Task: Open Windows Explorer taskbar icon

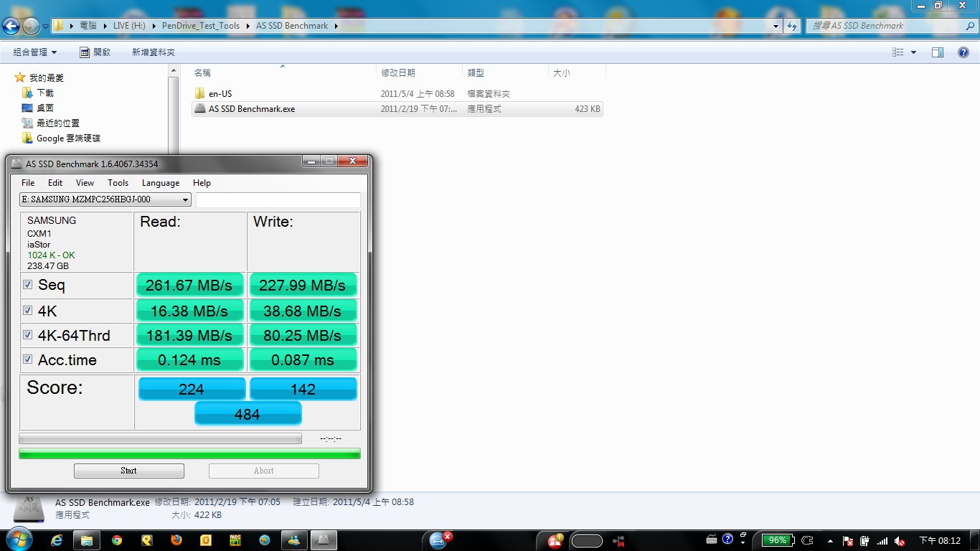Action: 86,540
